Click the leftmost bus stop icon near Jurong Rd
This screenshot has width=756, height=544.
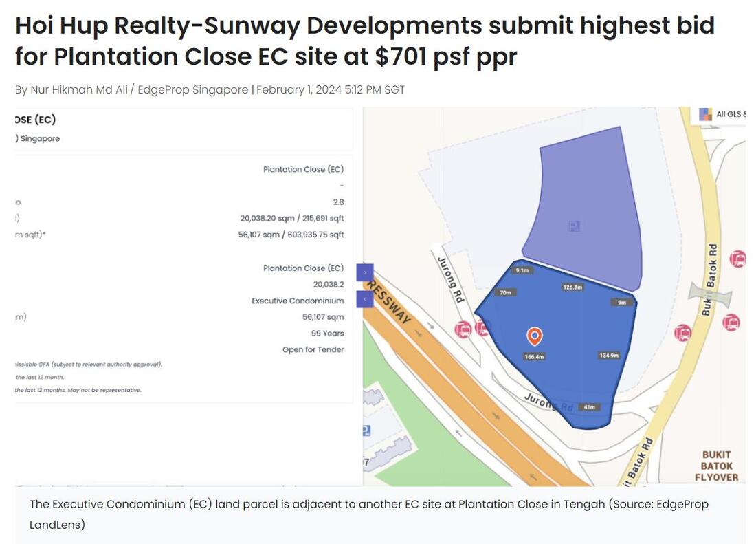[463, 329]
